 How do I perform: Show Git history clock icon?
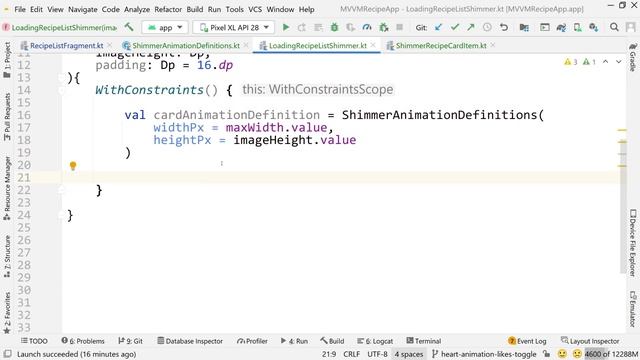point(487,27)
